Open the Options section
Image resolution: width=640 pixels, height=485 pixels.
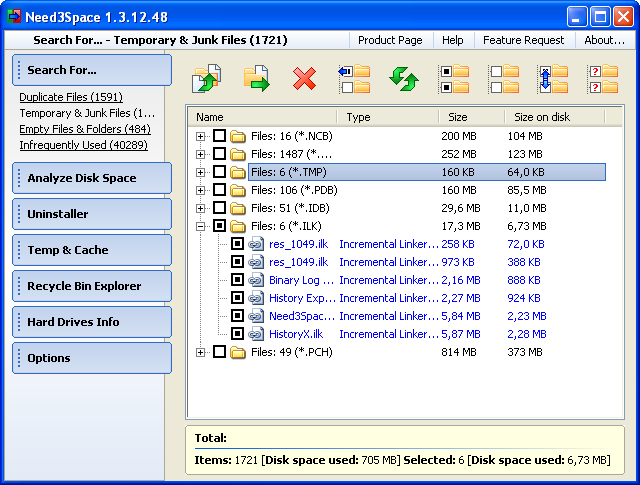92,358
